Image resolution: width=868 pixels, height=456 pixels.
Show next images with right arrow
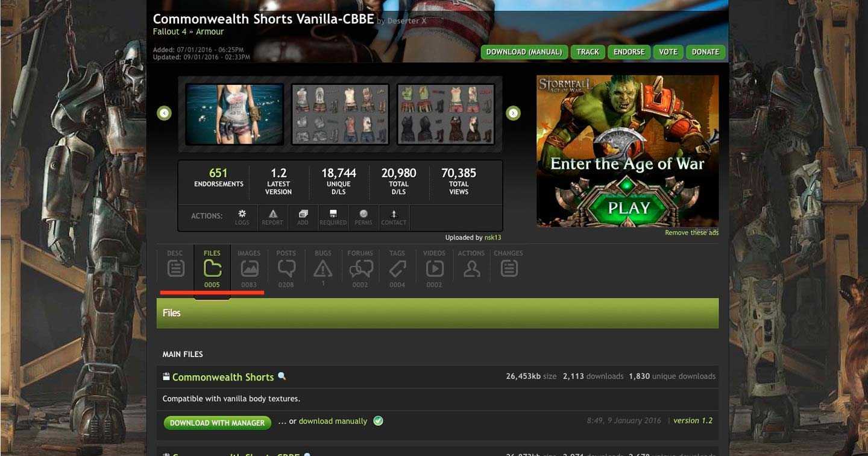[x=513, y=113]
